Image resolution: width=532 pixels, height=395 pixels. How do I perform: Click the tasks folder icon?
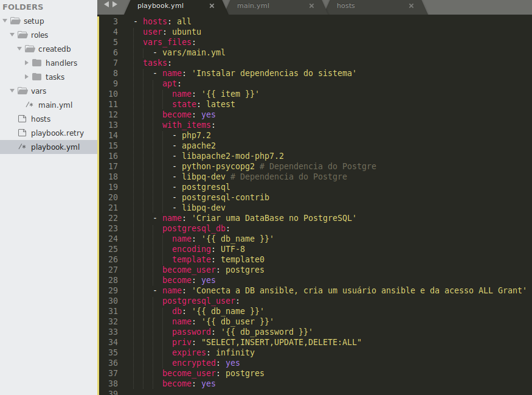(x=36, y=77)
